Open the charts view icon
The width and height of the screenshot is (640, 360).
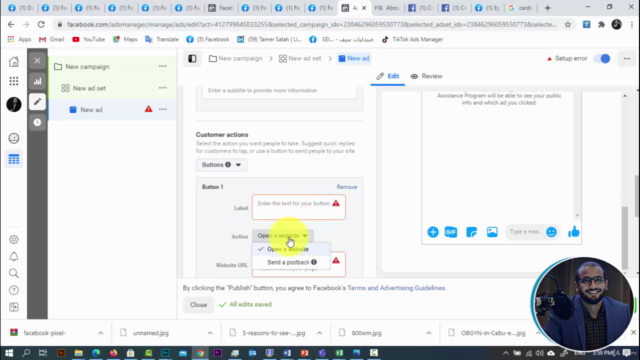(37, 81)
